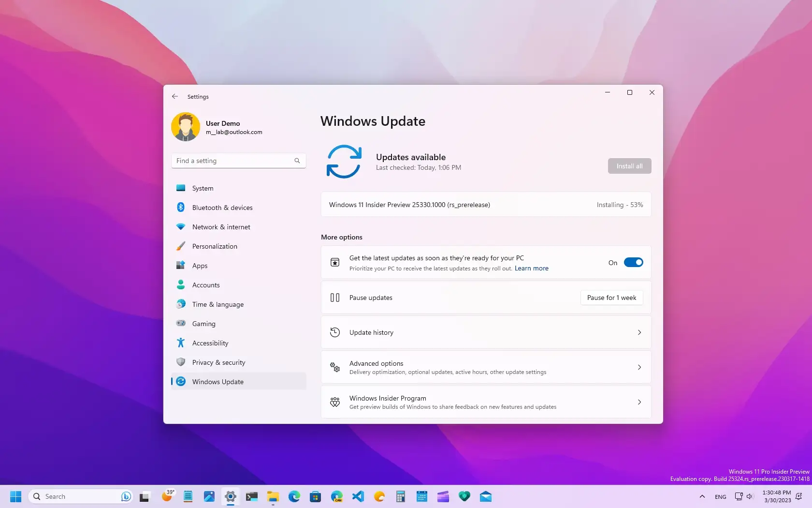
Task: Click the Pause for 1 week button
Action: click(x=611, y=298)
